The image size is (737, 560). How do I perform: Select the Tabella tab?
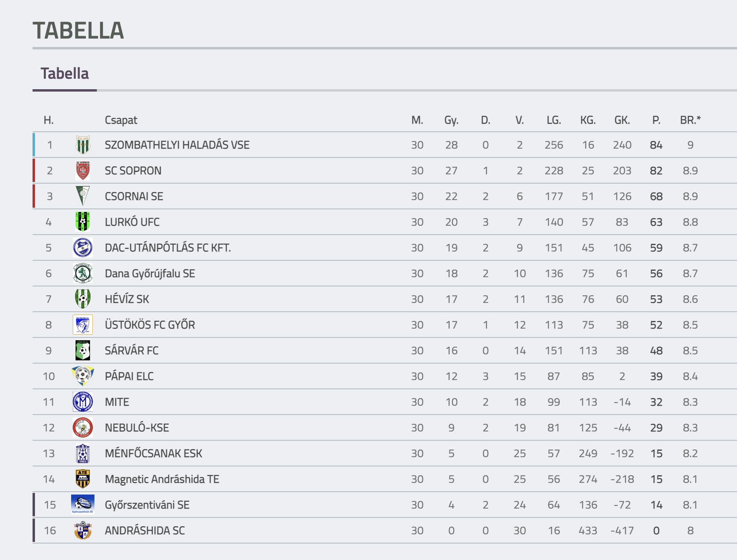point(65,74)
